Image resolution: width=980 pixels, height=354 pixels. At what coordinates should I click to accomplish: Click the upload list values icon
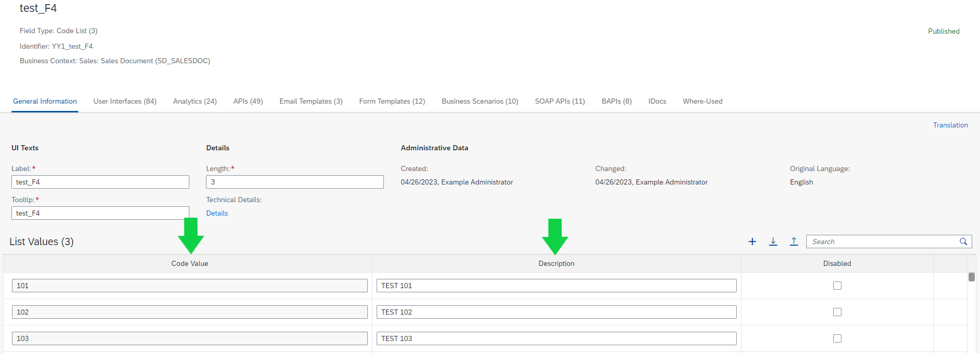click(x=794, y=242)
